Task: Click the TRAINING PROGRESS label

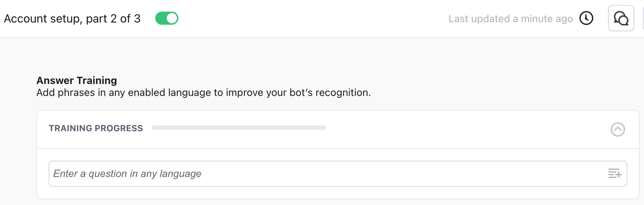Action: [96, 128]
